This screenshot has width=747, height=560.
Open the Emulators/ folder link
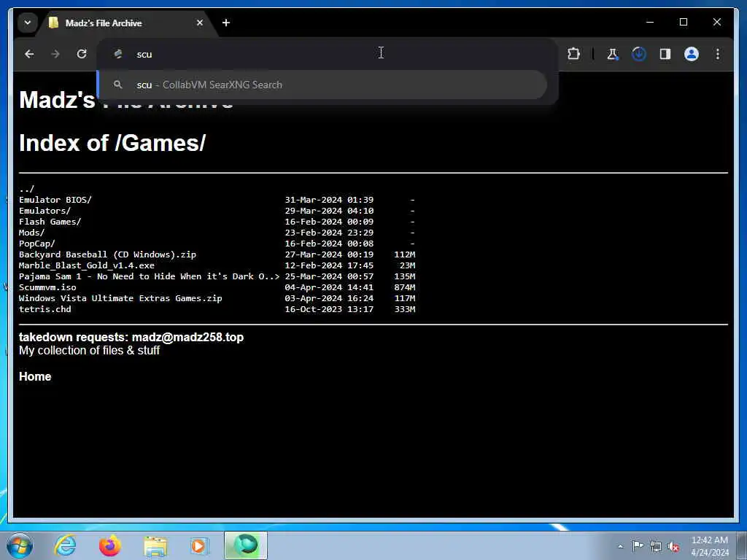[44, 211]
